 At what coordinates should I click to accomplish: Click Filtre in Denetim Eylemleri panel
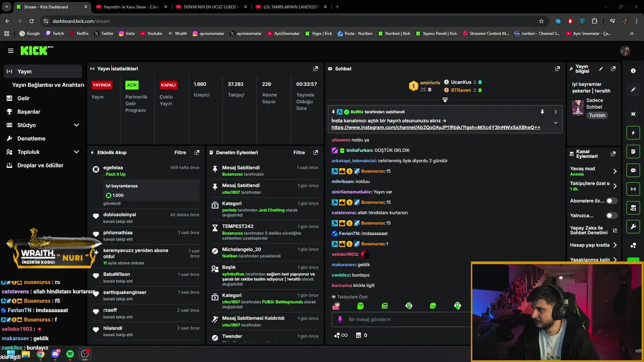(x=299, y=152)
